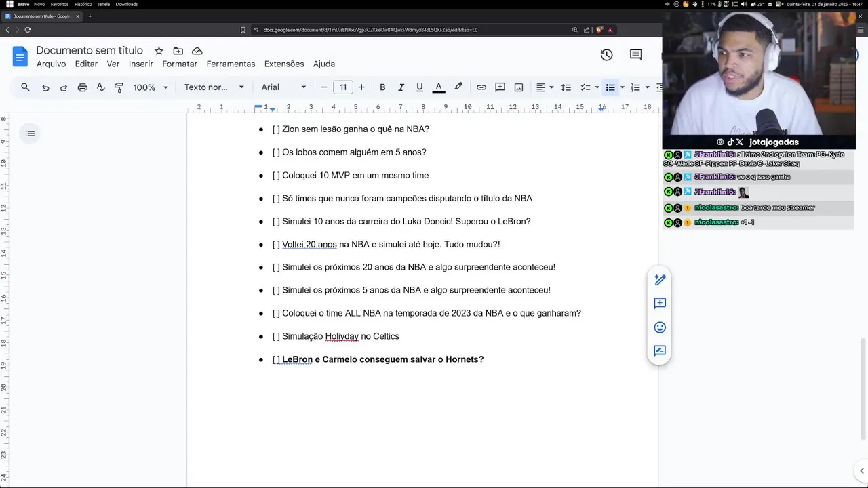Toggle underline formatting

[x=419, y=87]
